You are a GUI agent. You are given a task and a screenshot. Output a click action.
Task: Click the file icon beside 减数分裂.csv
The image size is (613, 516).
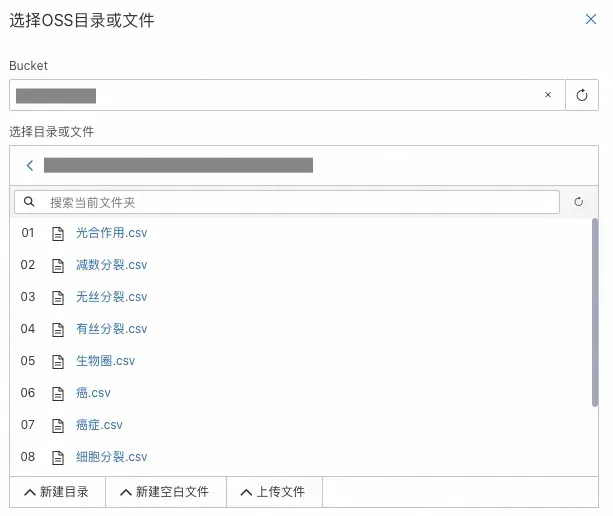tap(58, 265)
